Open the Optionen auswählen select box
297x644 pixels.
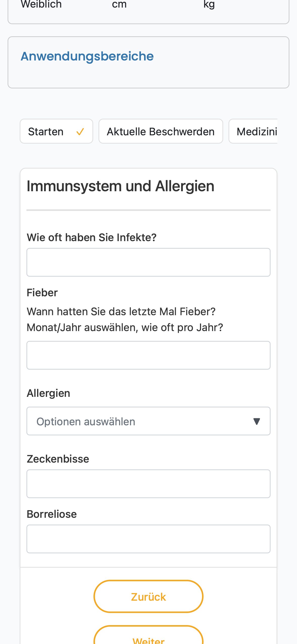click(x=148, y=421)
